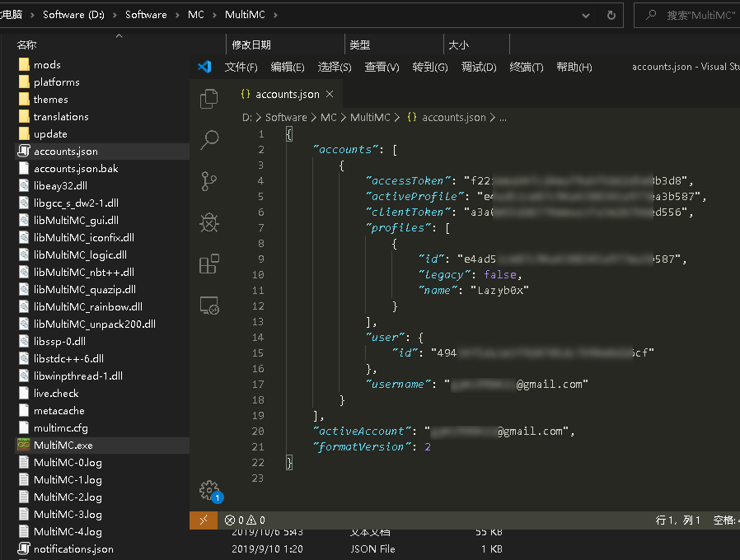This screenshot has height=560, width=740.
Task: Open the Remote Explorer view
Action: (x=209, y=306)
